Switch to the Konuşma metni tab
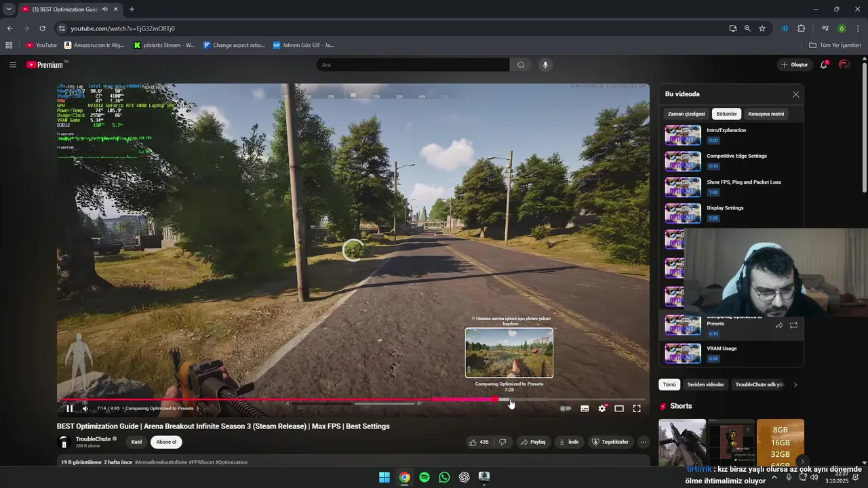The width and height of the screenshot is (868, 488). pos(766,114)
